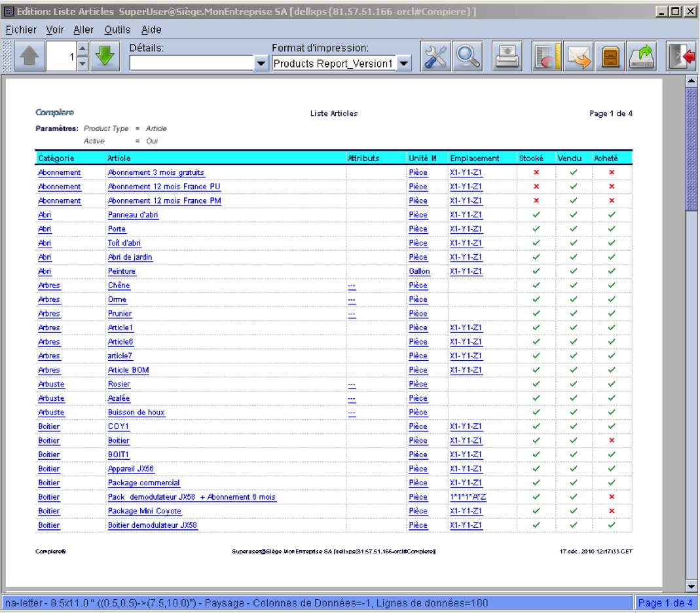Screen dimensions: 700x613
Task: Click the Acheté column header
Action: (606, 158)
